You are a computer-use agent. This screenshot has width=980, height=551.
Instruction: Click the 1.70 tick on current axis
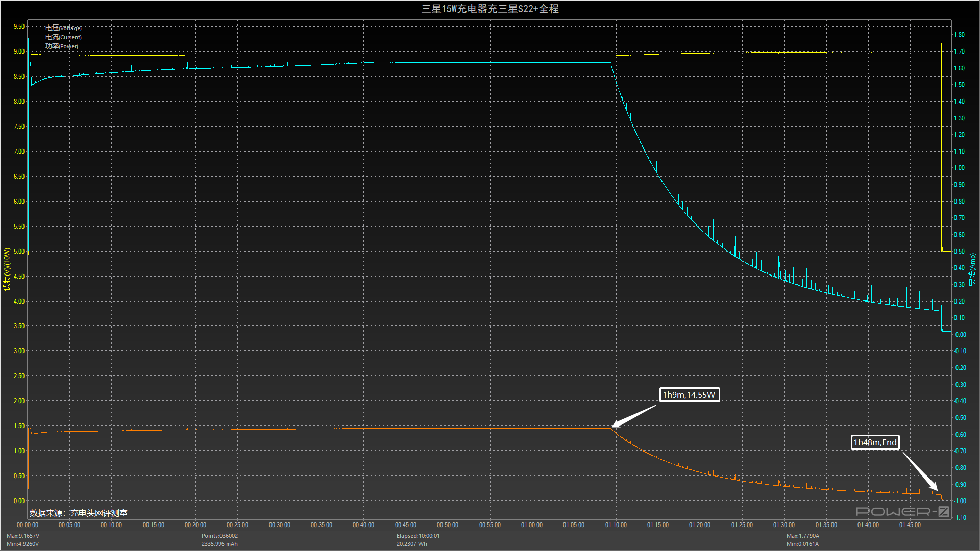click(x=959, y=52)
